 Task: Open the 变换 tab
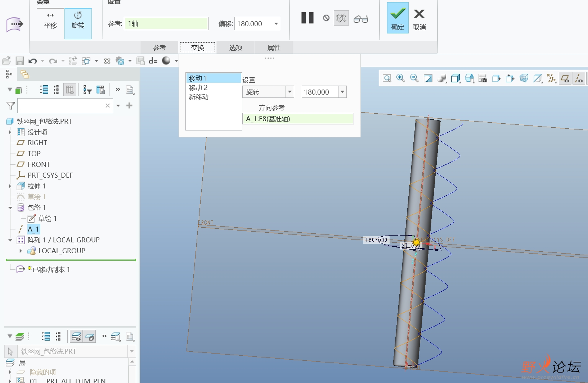198,47
